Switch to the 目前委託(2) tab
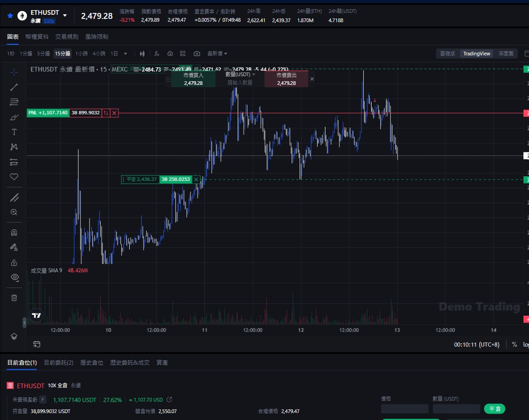This screenshot has height=420, width=529. point(59,362)
